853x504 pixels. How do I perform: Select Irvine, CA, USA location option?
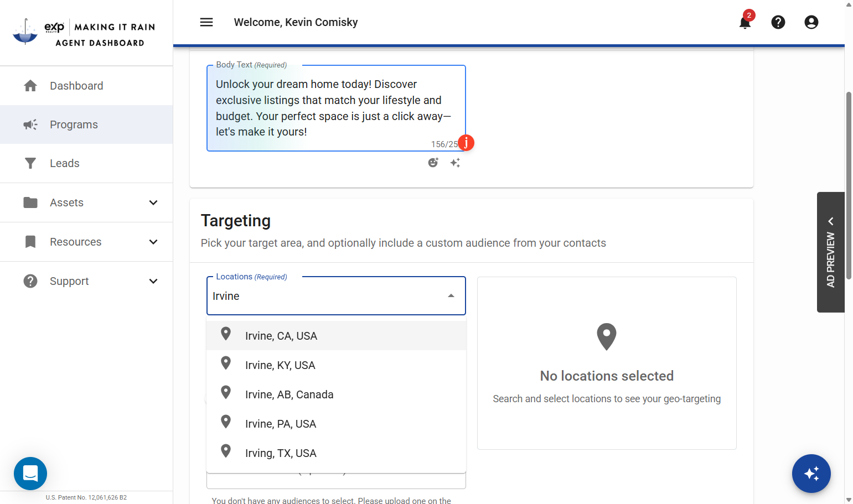[336, 336]
